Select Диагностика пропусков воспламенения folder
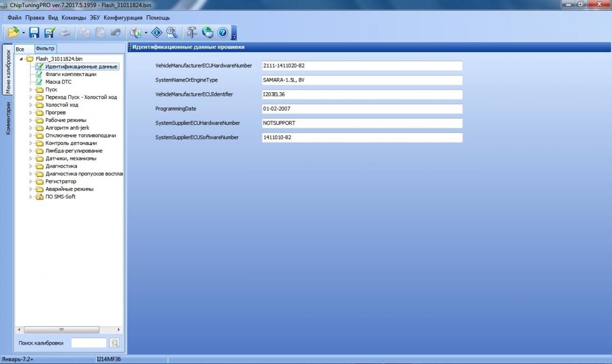This screenshot has height=364, width=612. point(84,174)
